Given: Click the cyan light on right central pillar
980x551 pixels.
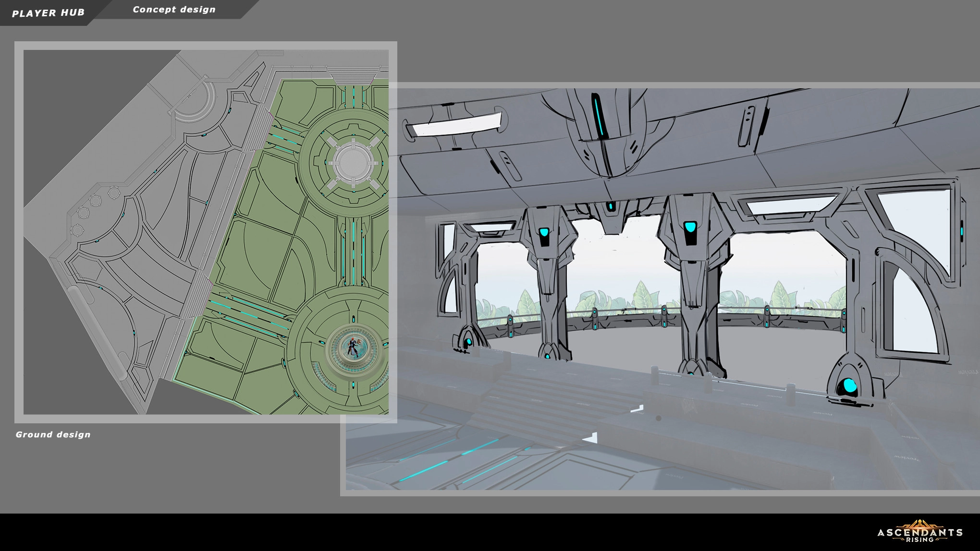Looking at the screenshot, I should click(x=690, y=227).
